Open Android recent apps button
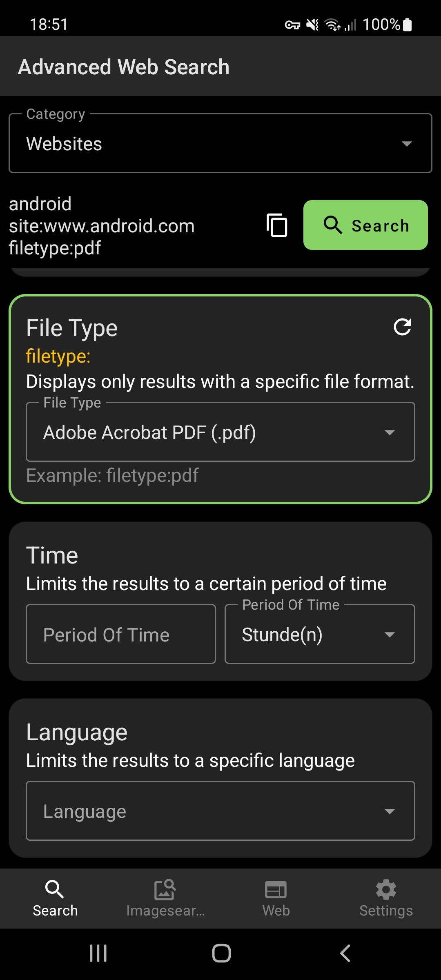441x980 pixels. 98,953
